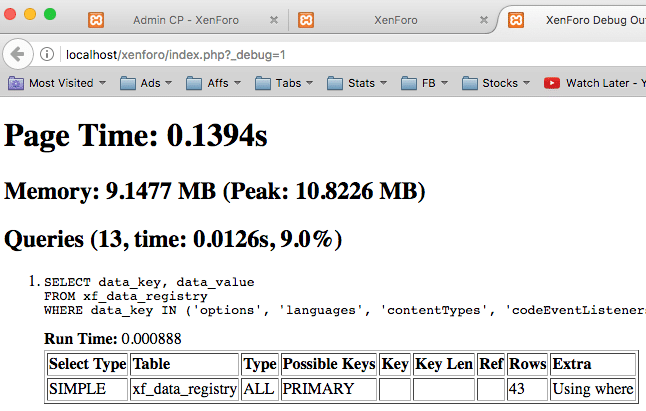Click the SELECT data_key, data_value line
This screenshot has width=646, height=411.
point(149,282)
